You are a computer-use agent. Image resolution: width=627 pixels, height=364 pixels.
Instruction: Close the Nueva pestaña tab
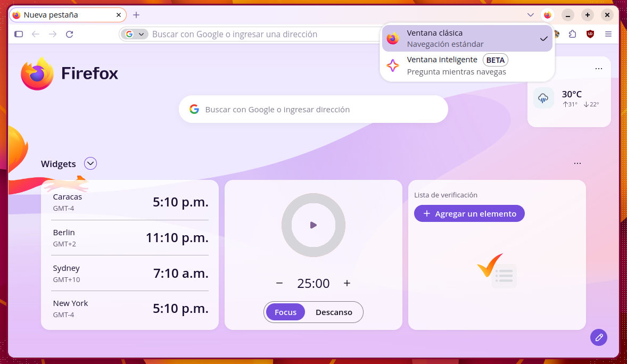click(118, 15)
